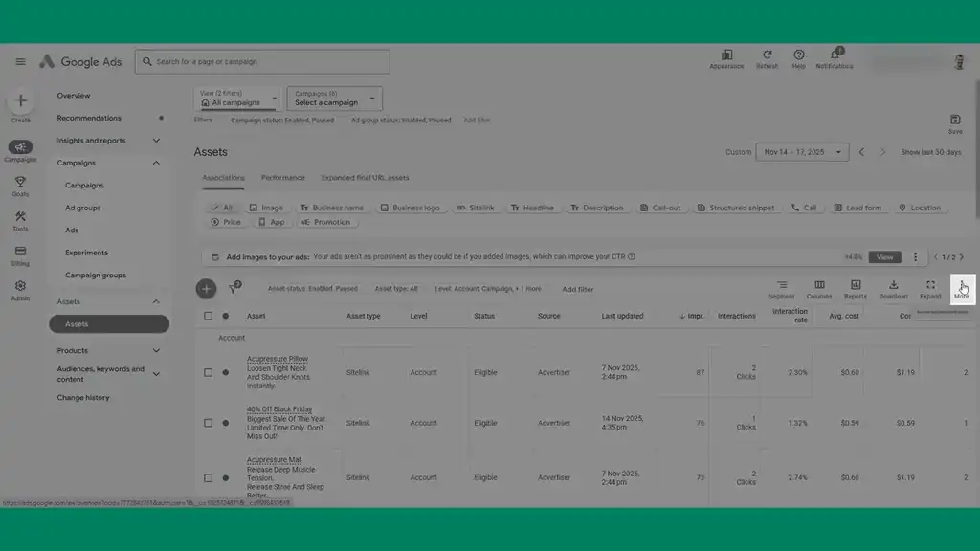Open the Select a campaign dropdown
Viewport: 980px width, 551px height.
coord(334,99)
